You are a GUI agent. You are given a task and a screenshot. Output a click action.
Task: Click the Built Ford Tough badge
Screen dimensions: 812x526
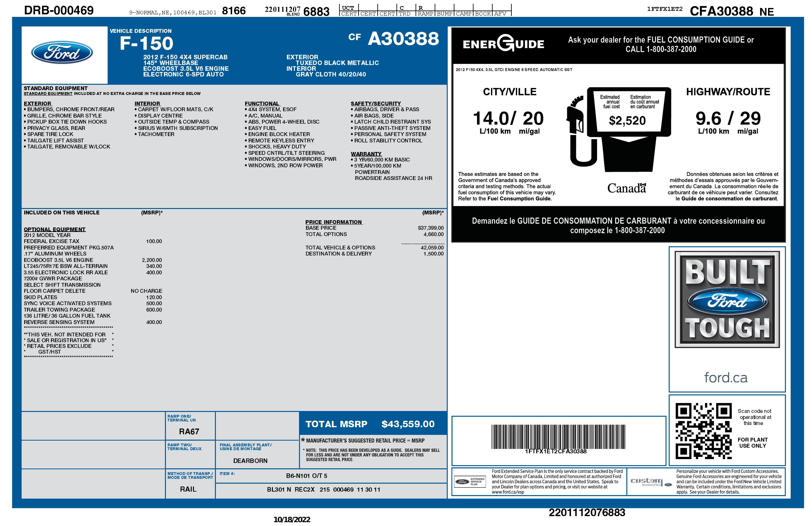[727, 299]
